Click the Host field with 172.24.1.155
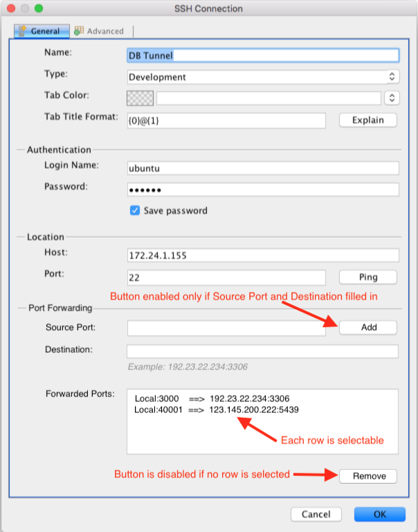This screenshot has height=532, width=418. (x=263, y=255)
